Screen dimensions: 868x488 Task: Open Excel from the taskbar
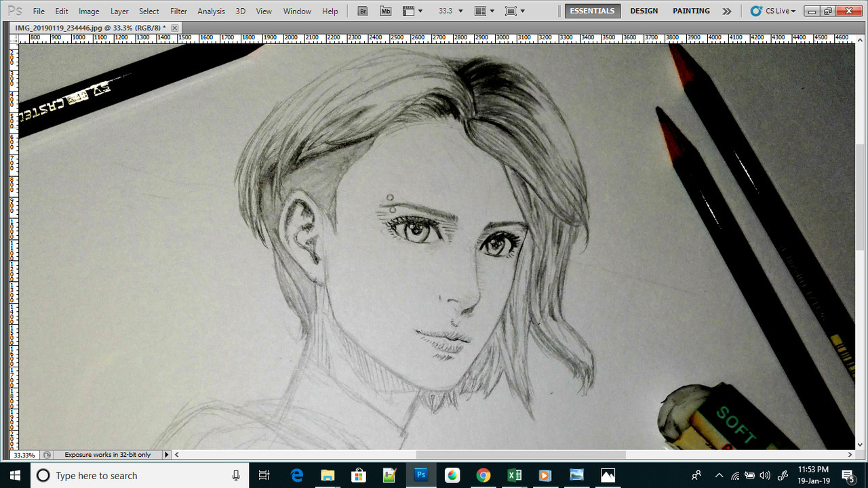pos(514,475)
